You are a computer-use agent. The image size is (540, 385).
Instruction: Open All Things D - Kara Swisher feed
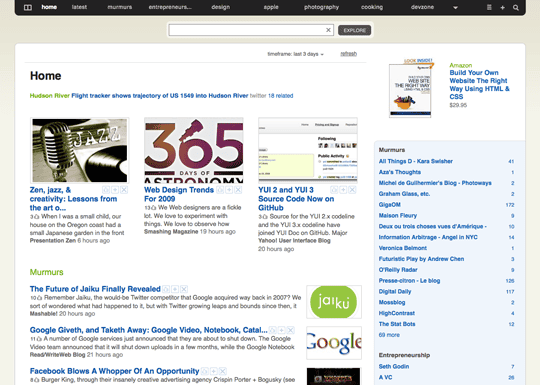pyautogui.click(x=416, y=161)
